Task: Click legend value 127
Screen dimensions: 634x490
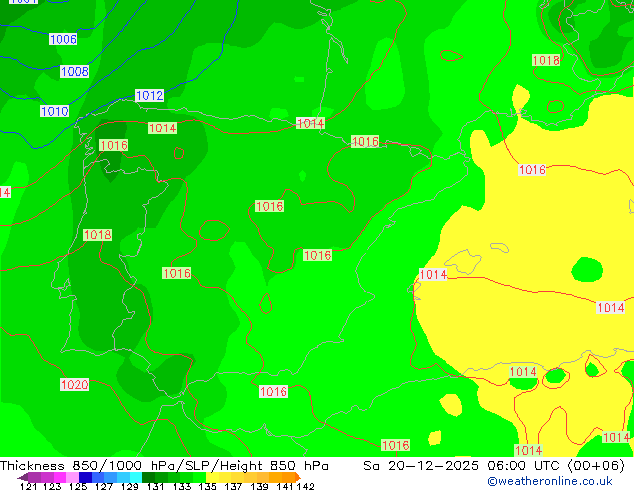Action: (x=104, y=486)
